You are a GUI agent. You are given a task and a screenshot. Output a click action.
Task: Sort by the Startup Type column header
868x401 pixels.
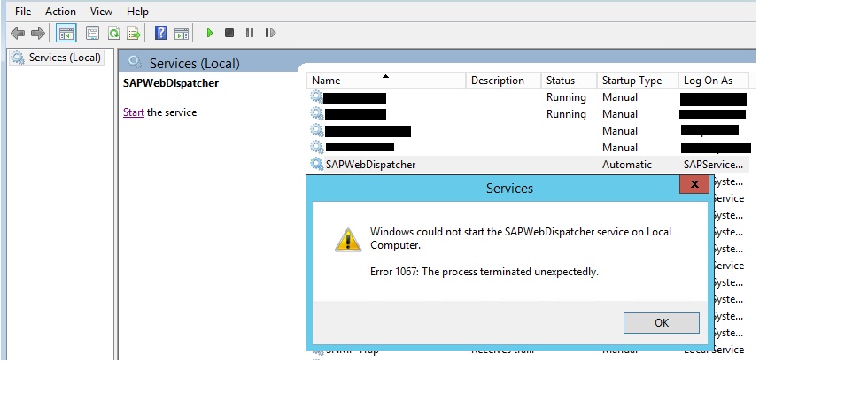(x=637, y=81)
